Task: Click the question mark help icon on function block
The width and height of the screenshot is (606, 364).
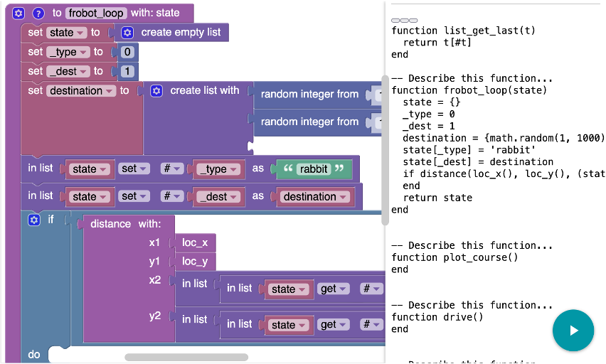Action: click(38, 13)
